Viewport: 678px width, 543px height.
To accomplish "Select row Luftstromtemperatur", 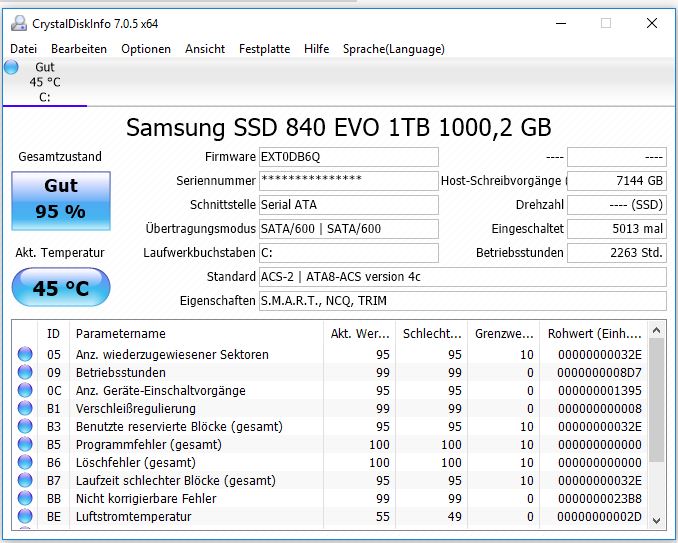I will 330,516.
